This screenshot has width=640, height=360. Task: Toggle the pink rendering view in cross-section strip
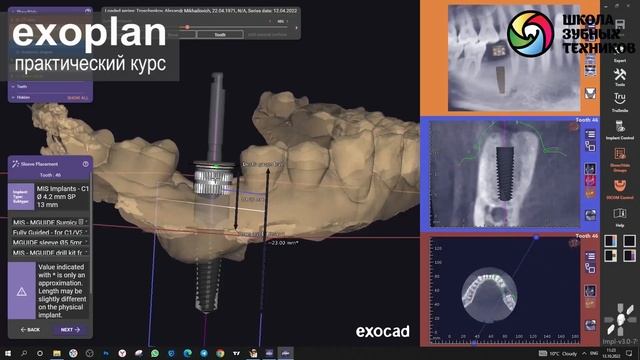pyautogui.click(x=590, y=180)
